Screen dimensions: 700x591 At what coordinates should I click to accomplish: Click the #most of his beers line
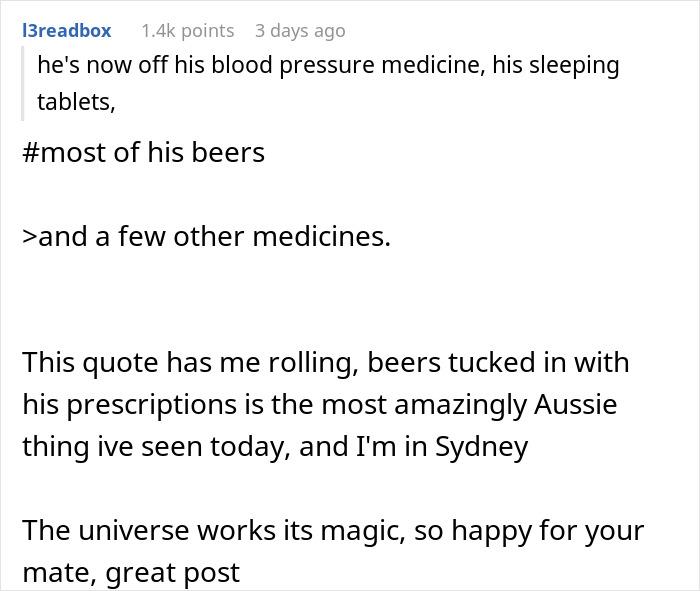[143, 152]
